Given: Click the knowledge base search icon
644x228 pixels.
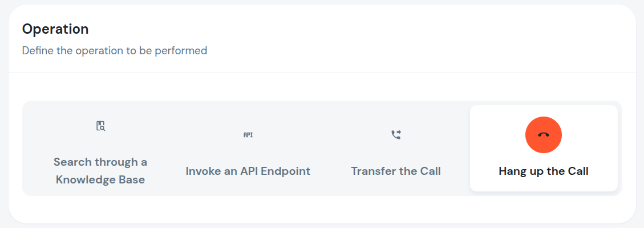Looking at the screenshot, I should coord(100,126).
